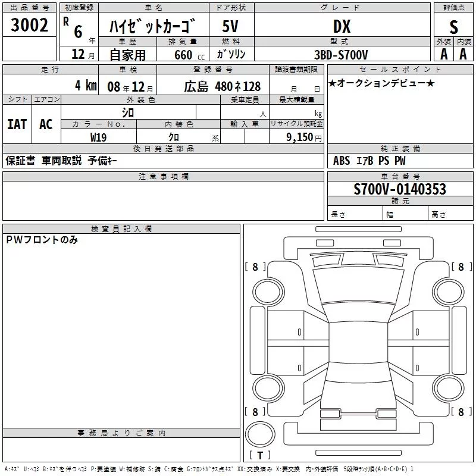The image size is (476, 476).
Task: Click the 注意事項欄 header
Action: (163, 176)
